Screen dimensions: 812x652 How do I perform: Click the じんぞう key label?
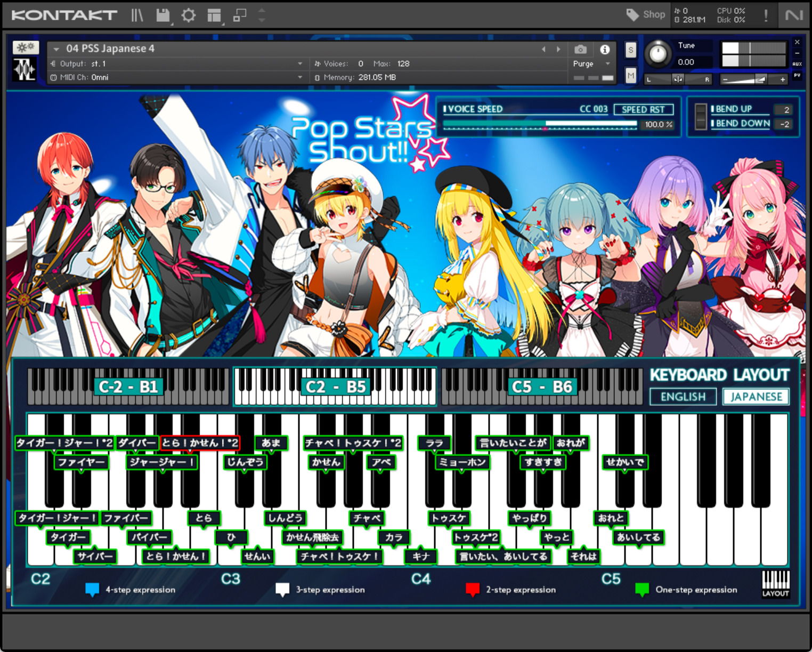pyautogui.click(x=245, y=462)
